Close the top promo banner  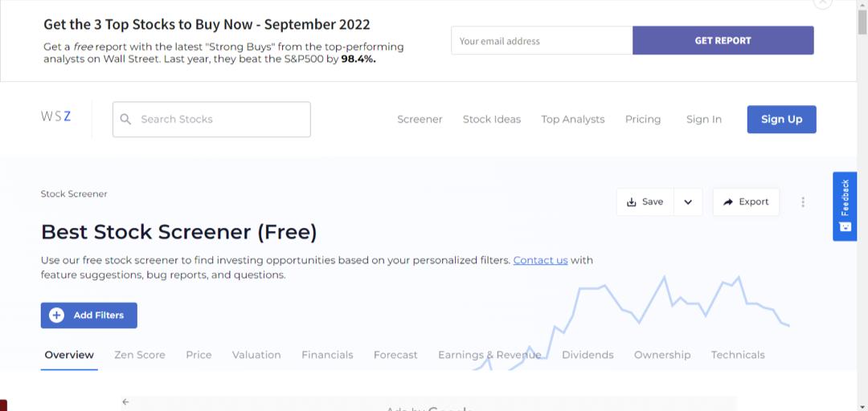tap(822, 3)
